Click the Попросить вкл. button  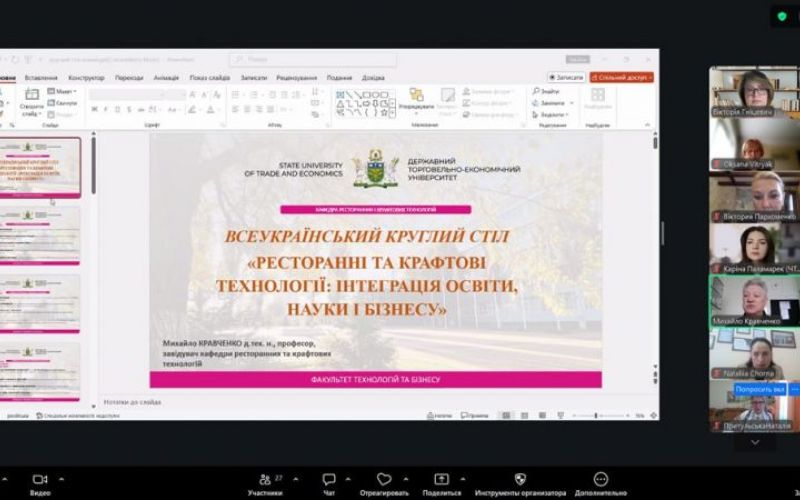(759, 389)
